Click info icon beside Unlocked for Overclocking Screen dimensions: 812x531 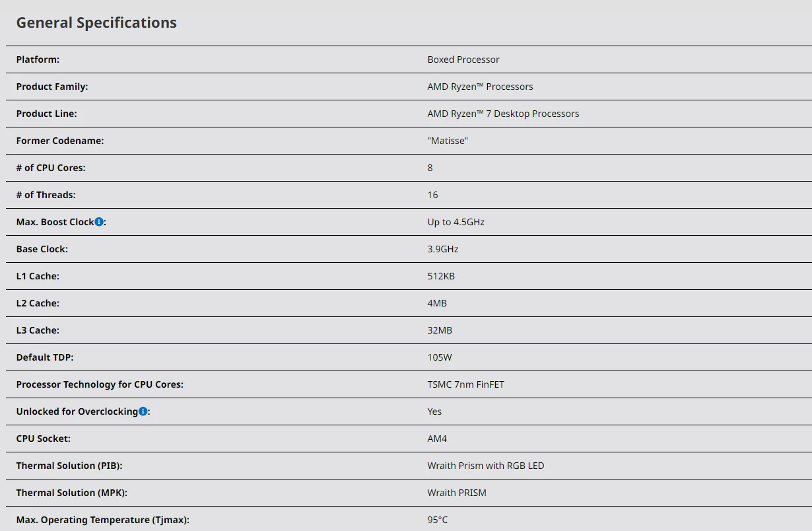click(x=143, y=411)
